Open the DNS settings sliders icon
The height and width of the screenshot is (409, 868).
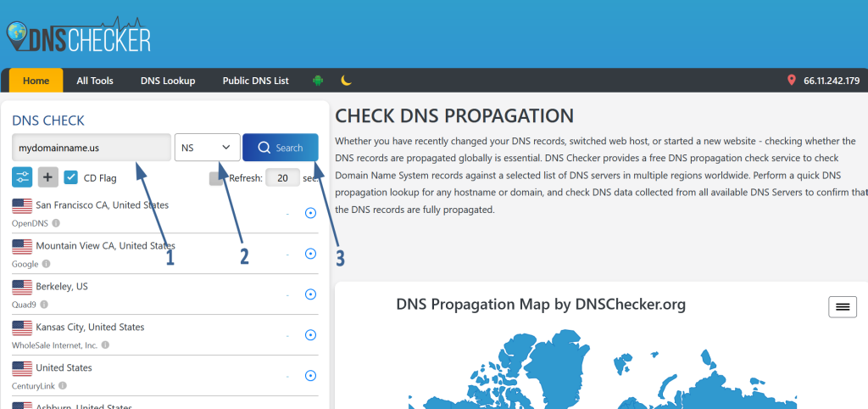coord(22,176)
